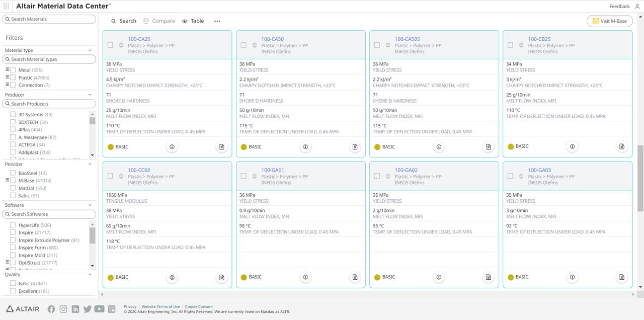644x320 pixels.
Task: Open datasheet icon on 100-CA50 card
Action: click(355, 147)
